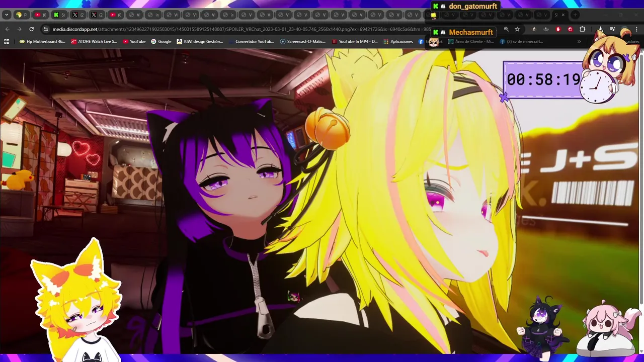Click the don_gatomurft name label
Screen dimensions: 644x362
pos(472,6)
